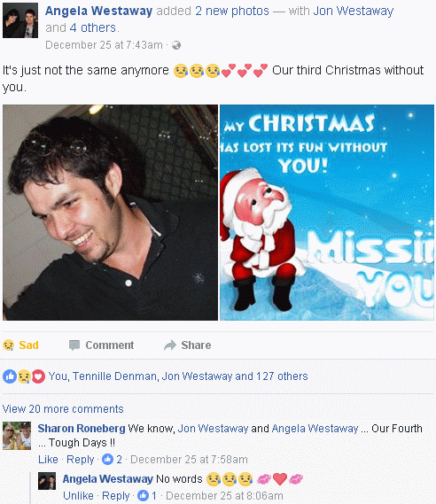436x504 pixels.
Task: Unlike Angela Westaway's No words reply
Action: click(78, 496)
